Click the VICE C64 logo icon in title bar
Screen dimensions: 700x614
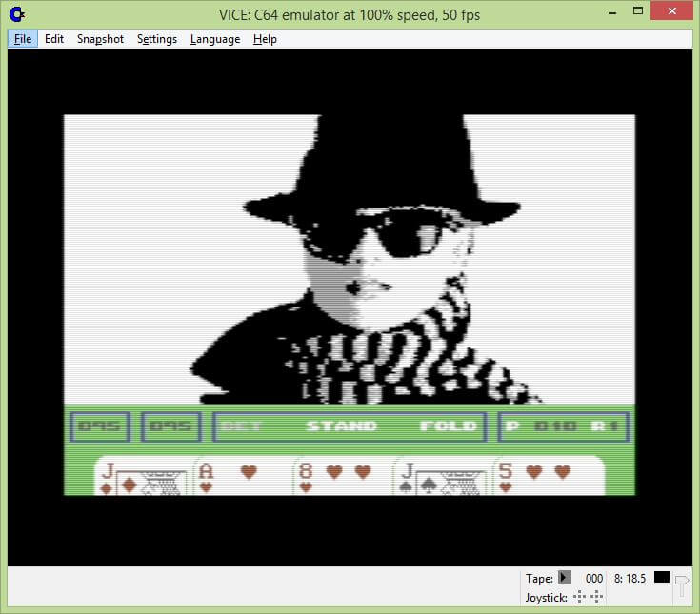[x=17, y=14]
